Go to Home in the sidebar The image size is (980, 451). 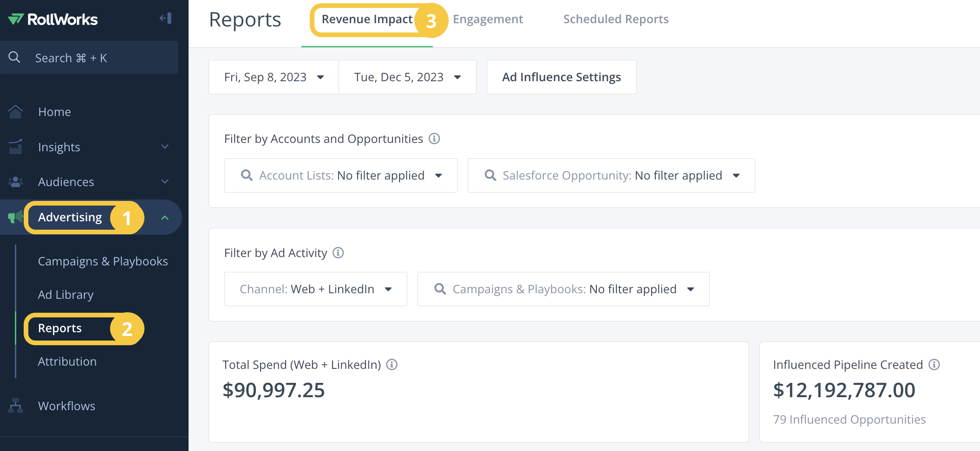(54, 112)
